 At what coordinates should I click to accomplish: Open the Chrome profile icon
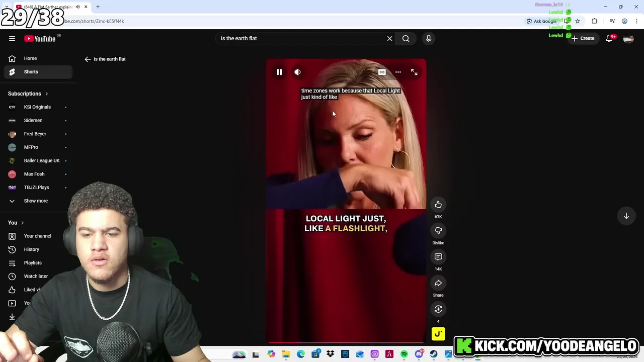coord(624,21)
